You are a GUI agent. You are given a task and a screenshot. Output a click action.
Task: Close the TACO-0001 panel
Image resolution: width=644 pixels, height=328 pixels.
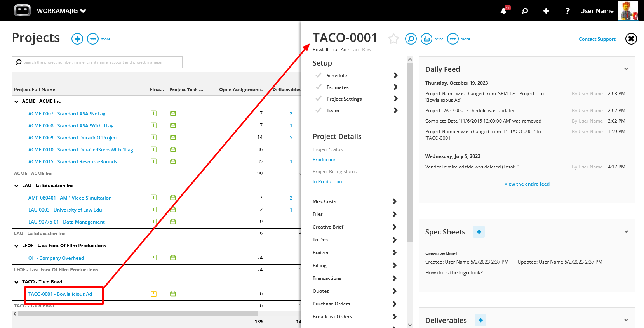631,39
